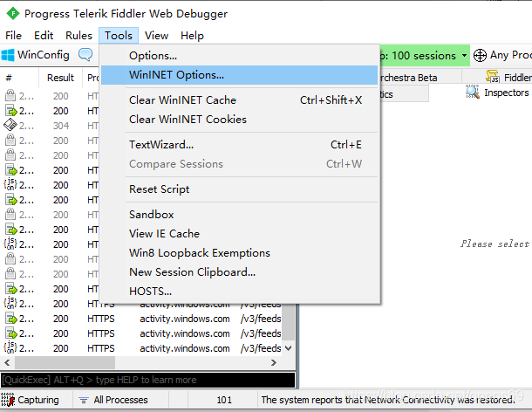Viewport: 532px width, 412px height.
Task: Click the Any Process crosshair target icon
Action: tap(480, 55)
